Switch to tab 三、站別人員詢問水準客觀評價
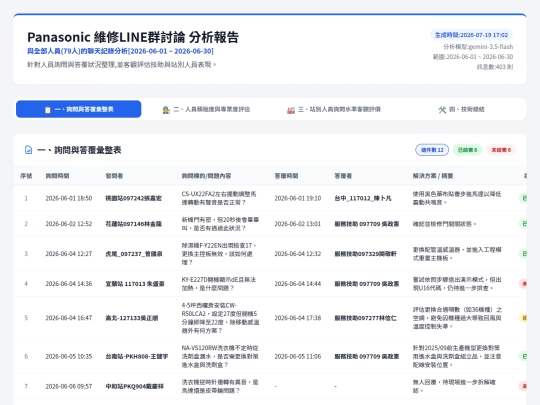Image resolution: width=540 pixels, height=405 pixels. point(334,109)
